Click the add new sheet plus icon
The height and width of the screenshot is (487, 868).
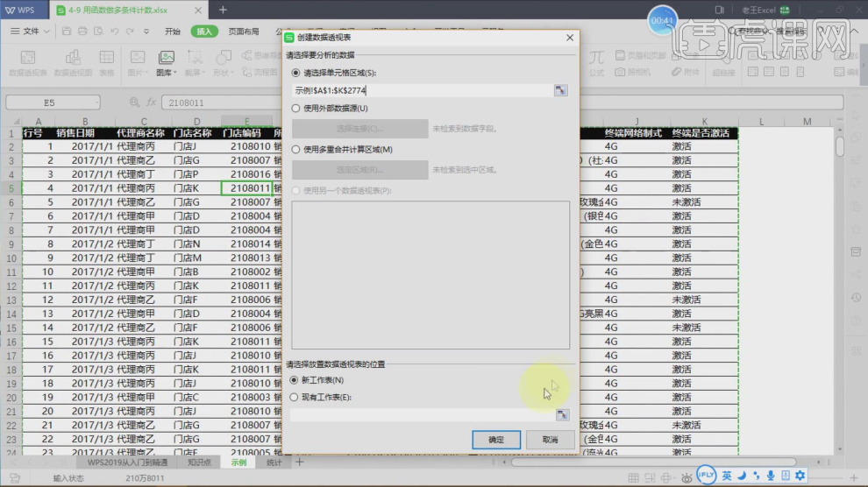[300, 462]
